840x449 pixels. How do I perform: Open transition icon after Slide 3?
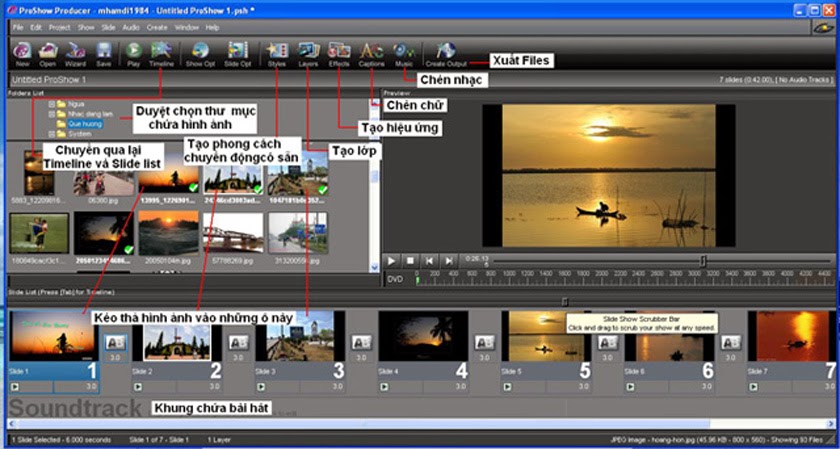[x=362, y=342]
